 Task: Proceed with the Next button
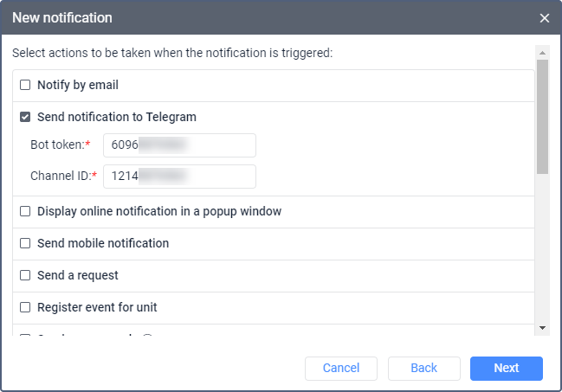(x=506, y=369)
